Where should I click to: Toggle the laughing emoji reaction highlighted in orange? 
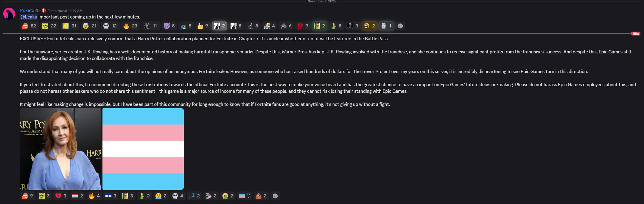pos(369,26)
